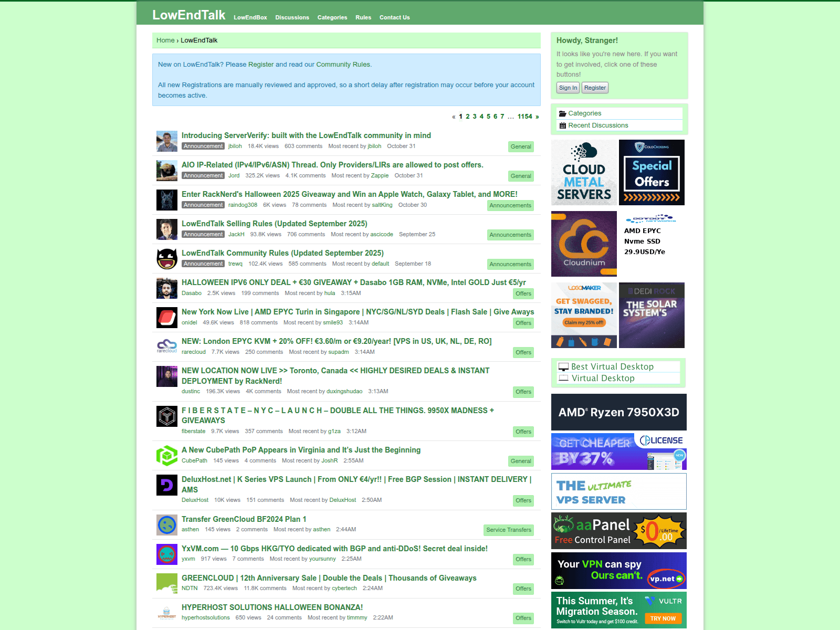Click the Recent Discussions calendar icon
The height and width of the screenshot is (630, 840).
(x=562, y=125)
